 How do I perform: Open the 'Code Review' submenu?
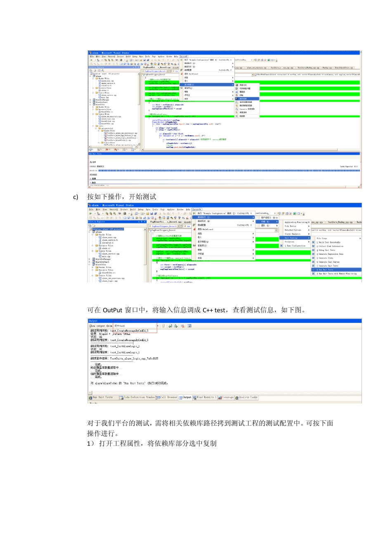coord(295,226)
